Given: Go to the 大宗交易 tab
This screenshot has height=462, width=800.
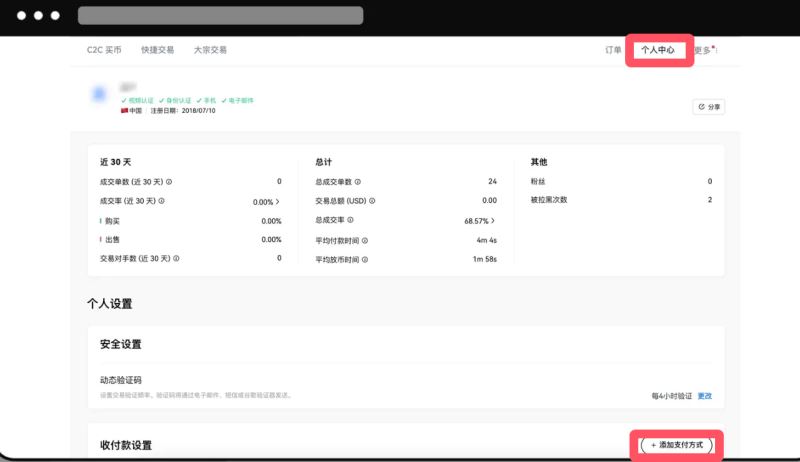Looking at the screenshot, I should click(210, 50).
